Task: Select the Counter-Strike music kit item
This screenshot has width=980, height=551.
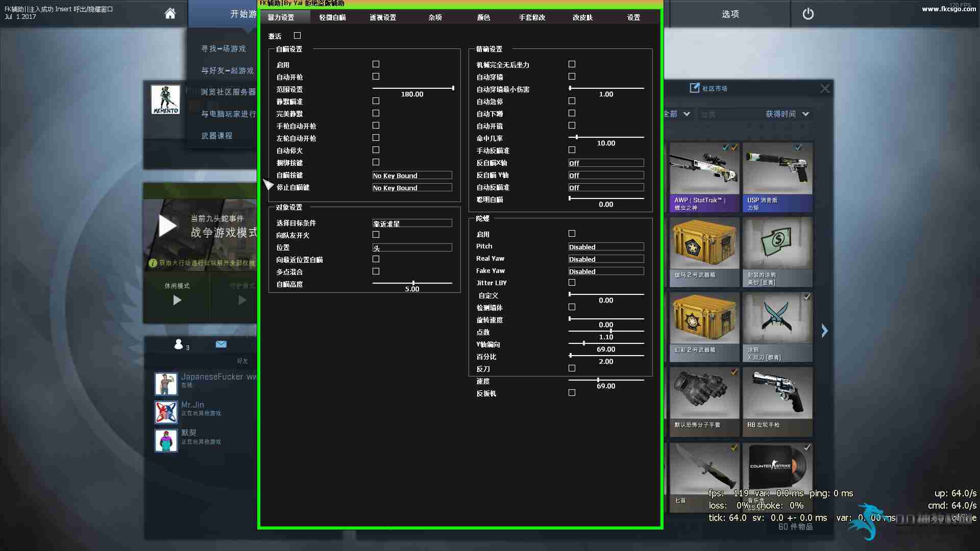Action: coord(777,477)
